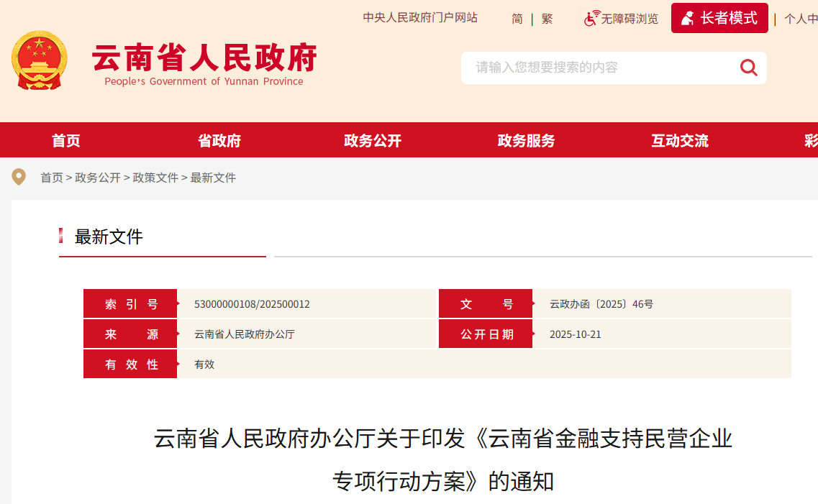Open 互动交流 navigation item

tap(680, 141)
